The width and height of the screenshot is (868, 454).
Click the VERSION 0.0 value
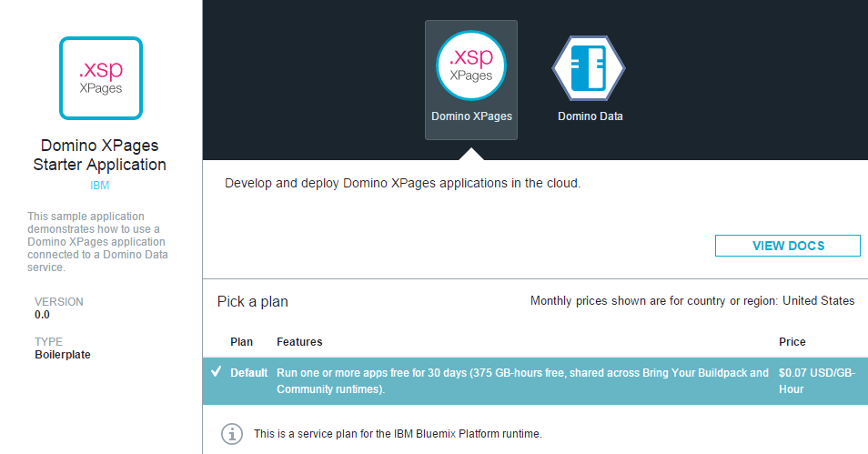tap(42, 315)
